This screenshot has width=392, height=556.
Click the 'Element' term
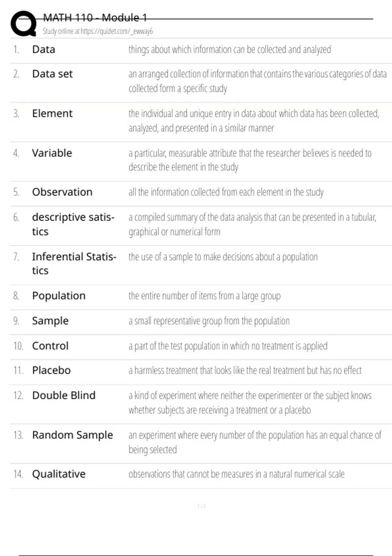pos(52,114)
